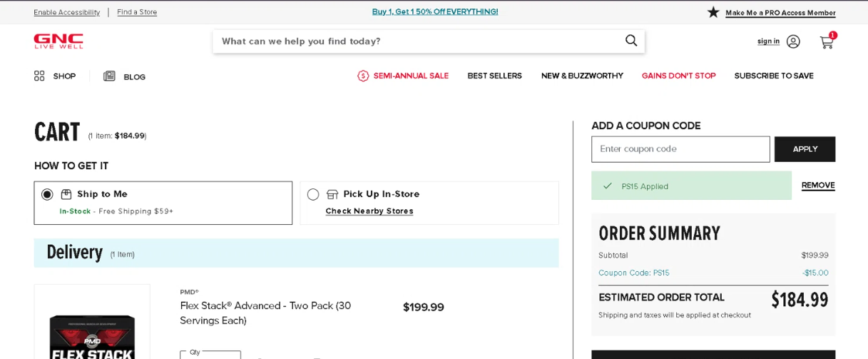This screenshot has height=359, width=868.
Task: Click the Ship to Me truck icon
Action: pyautogui.click(x=66, y=194)
